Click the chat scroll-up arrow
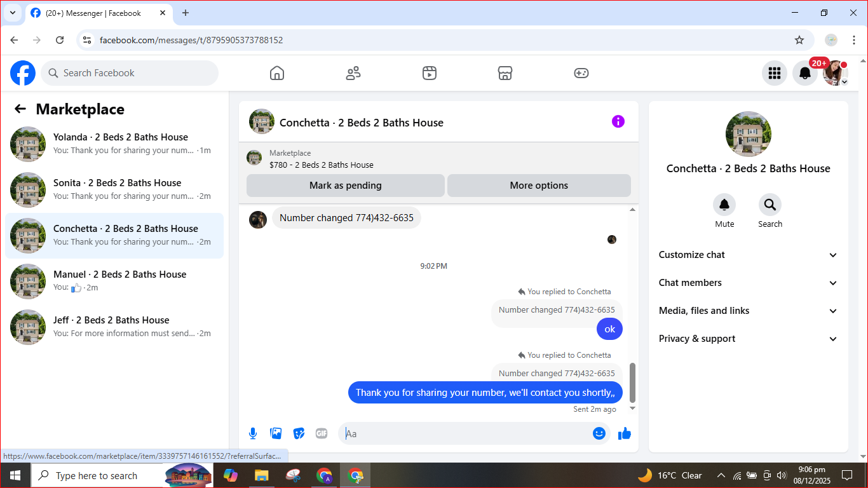 [632, 210]
